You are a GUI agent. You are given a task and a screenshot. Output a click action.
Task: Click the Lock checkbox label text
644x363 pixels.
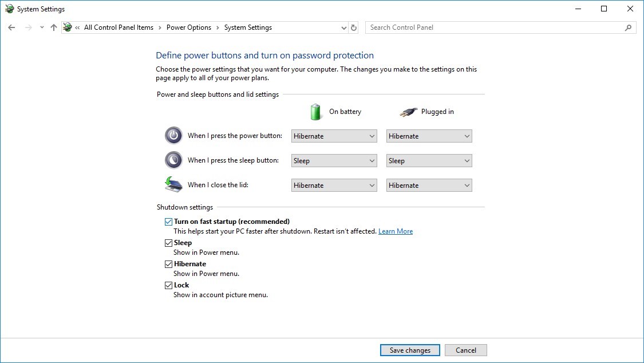point(181,285)
